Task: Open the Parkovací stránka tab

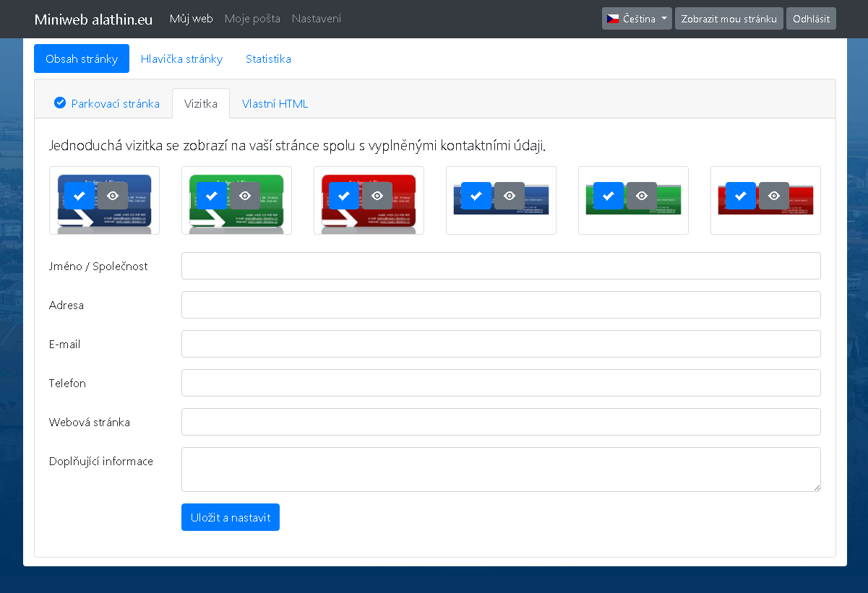Action: click(x=107, y=104)
